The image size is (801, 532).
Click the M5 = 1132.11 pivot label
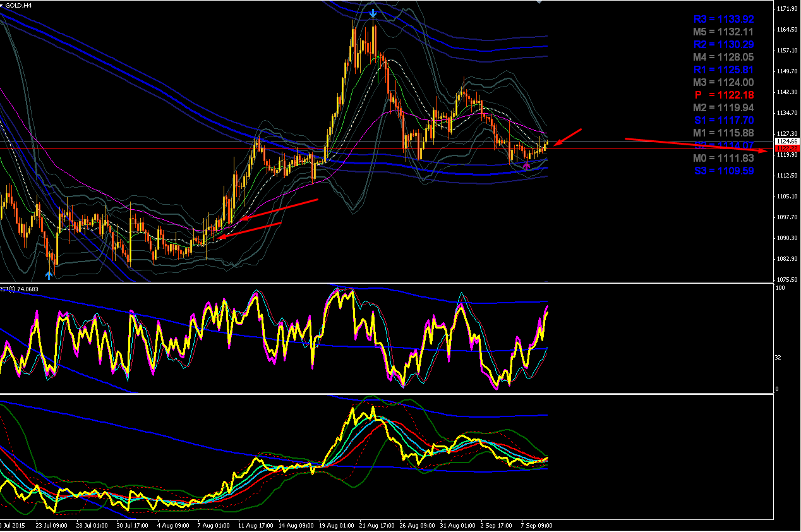(x=723, y=32)
